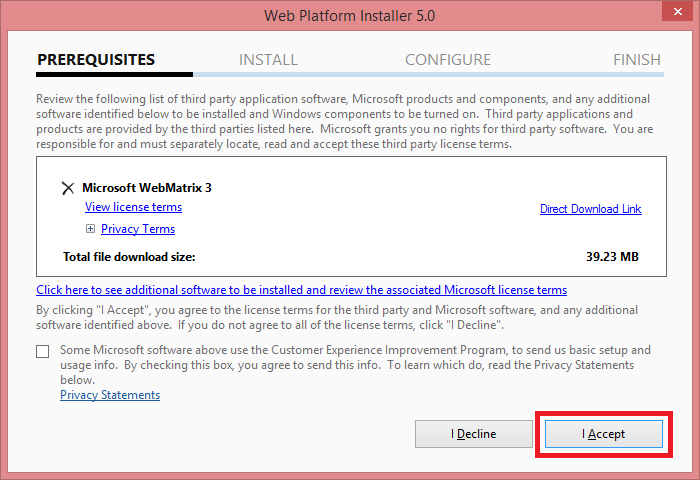Click the Microsoft WebMatrix 3 product name
700x480 pixels.
(146, 188)
